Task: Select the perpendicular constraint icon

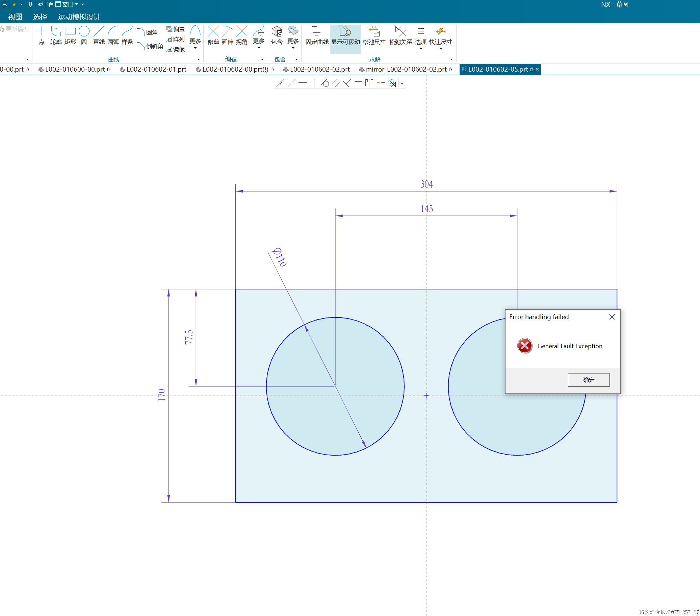Action: [347, 83]
